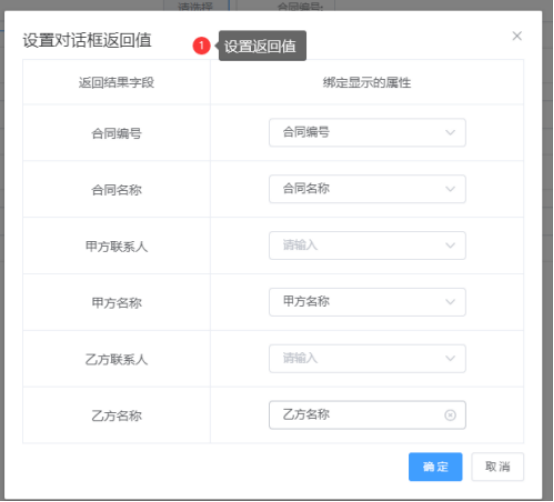Select the 合同编号 combo box field
Viewport: 554px width, 502px height.
coord(367,132)
